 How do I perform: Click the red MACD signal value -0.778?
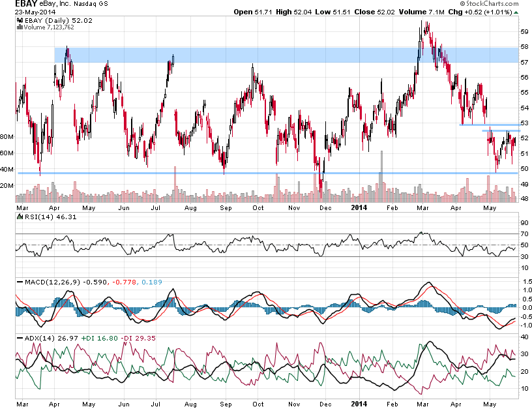pos(124,282)
